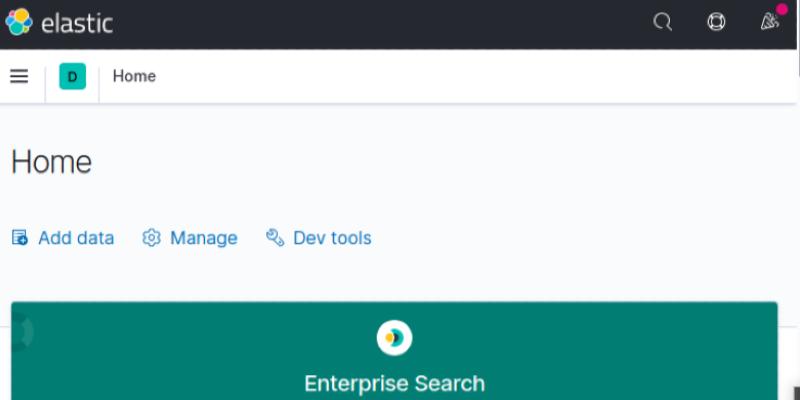Screen dimensions: 800x400
Task: Click the large Home page heading
Action: click(x=52, y=162)
